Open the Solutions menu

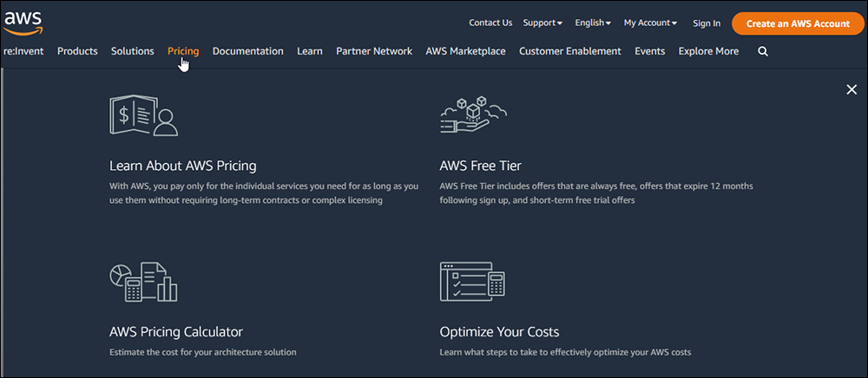point(132,51)
